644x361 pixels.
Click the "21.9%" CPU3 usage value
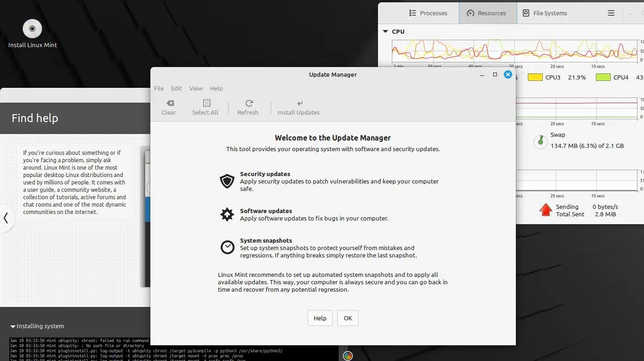click(x=577, y=78)
